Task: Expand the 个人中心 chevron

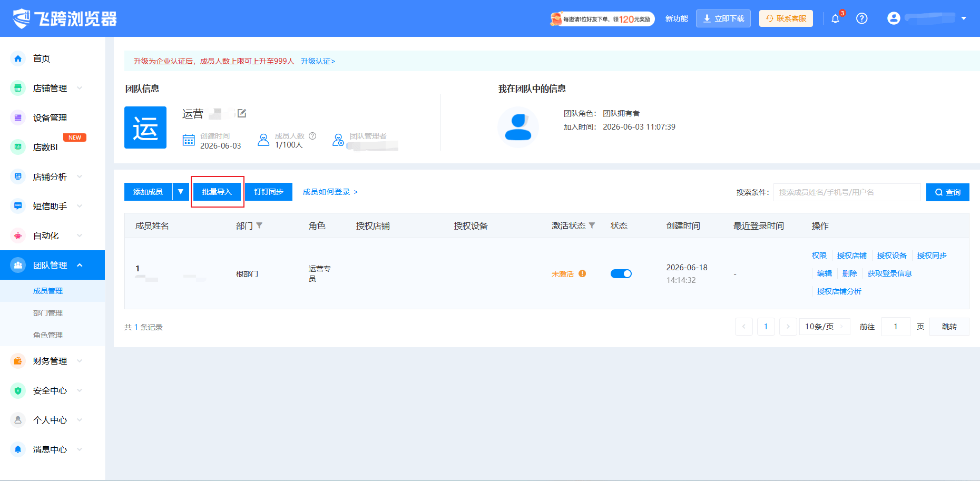Action: tap(80, 420)
